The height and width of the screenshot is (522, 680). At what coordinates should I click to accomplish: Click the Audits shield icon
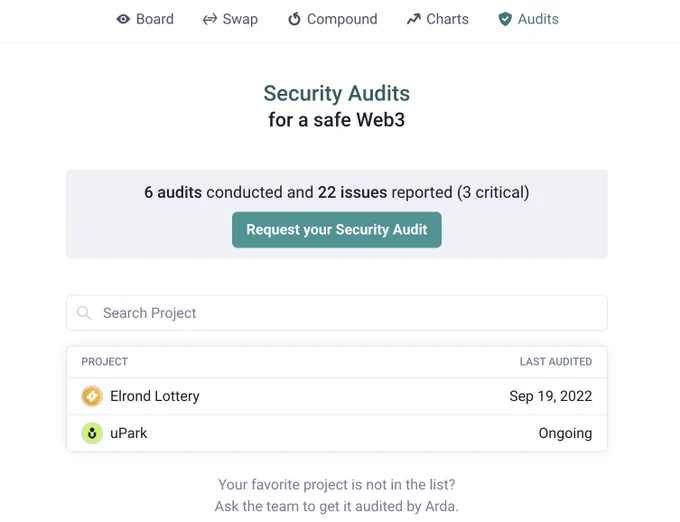pyautogui.click(x=505, y=19)
